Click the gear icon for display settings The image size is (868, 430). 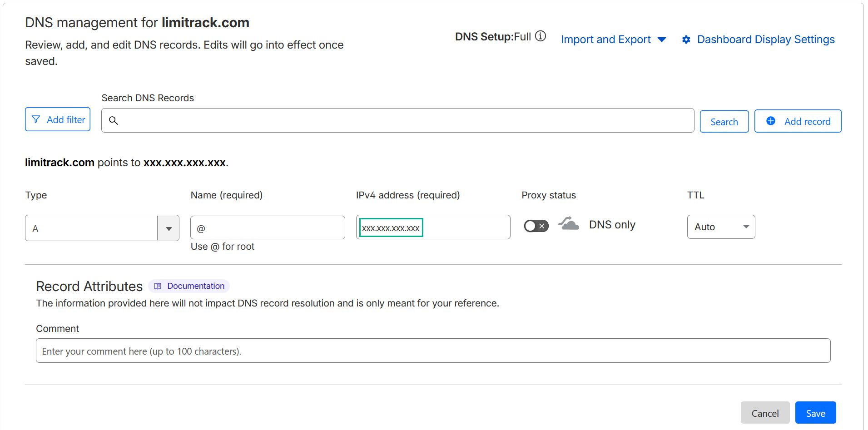point(686,40)
